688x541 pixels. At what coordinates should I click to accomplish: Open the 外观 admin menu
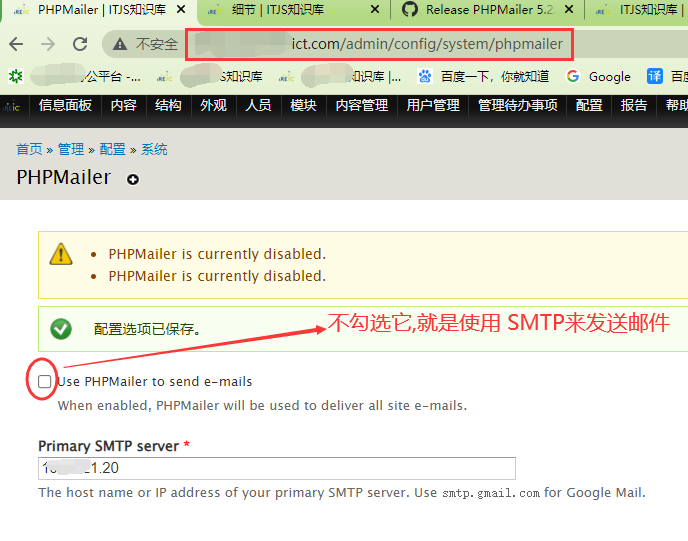pos(213,105)
